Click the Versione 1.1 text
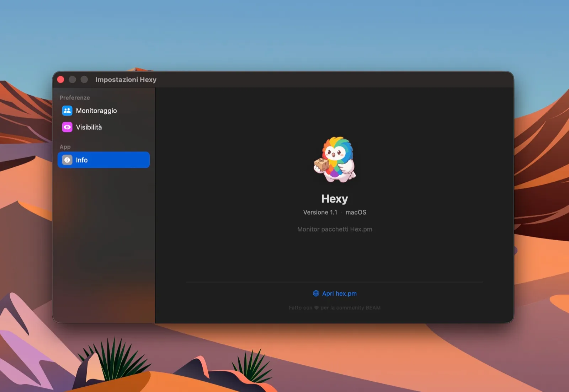The image size is (569, 392). pyautogui.click(x=320, y=212)
